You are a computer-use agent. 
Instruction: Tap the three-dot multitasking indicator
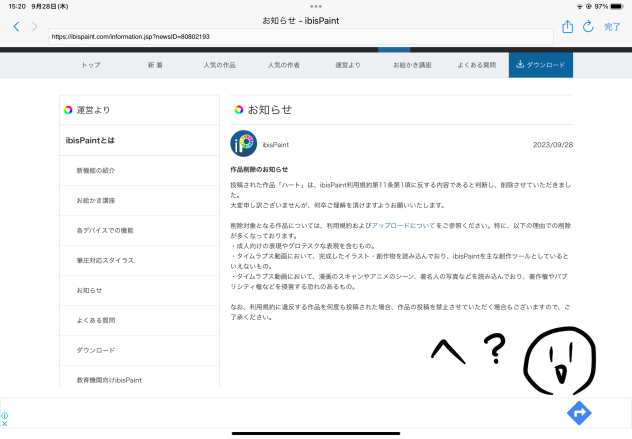[316, 6]
